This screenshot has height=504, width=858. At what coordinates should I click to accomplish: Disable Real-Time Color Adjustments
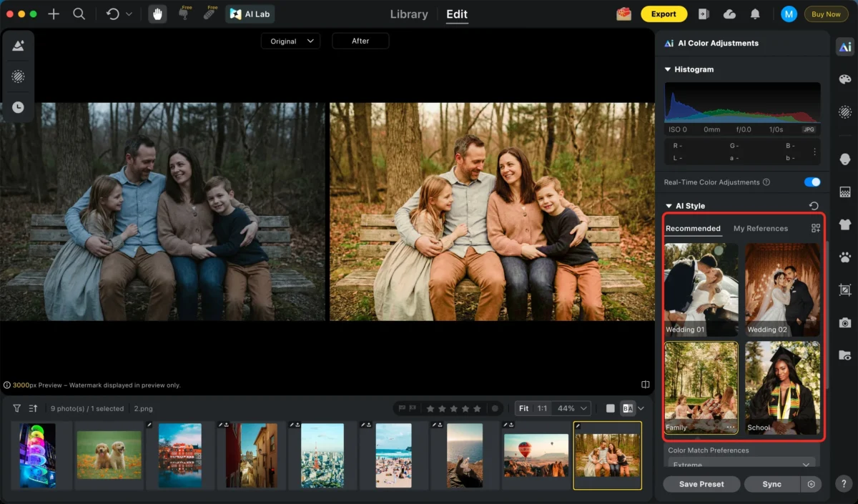pyautogui.click(x=812, y=182)
